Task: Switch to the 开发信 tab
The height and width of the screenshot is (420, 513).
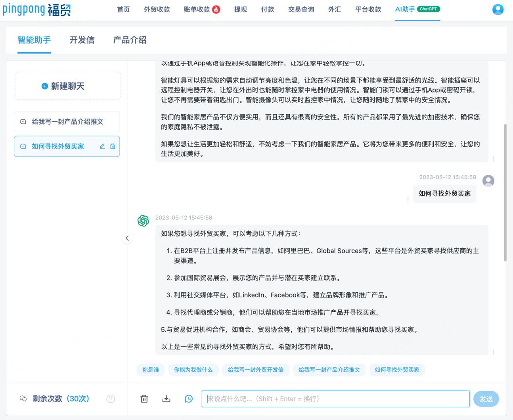Action: pyautogui.click(x=82, y=40)
